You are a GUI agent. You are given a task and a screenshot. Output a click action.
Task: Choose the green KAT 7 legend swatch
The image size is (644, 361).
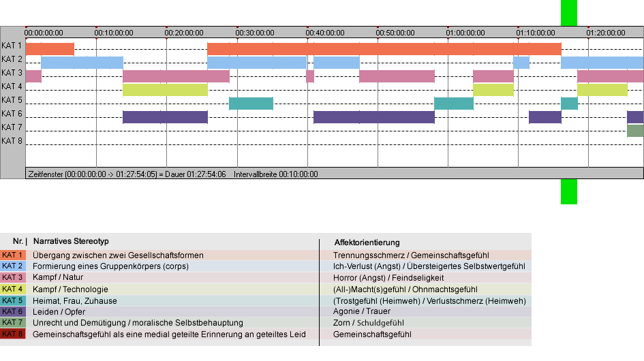click(13, 323)
